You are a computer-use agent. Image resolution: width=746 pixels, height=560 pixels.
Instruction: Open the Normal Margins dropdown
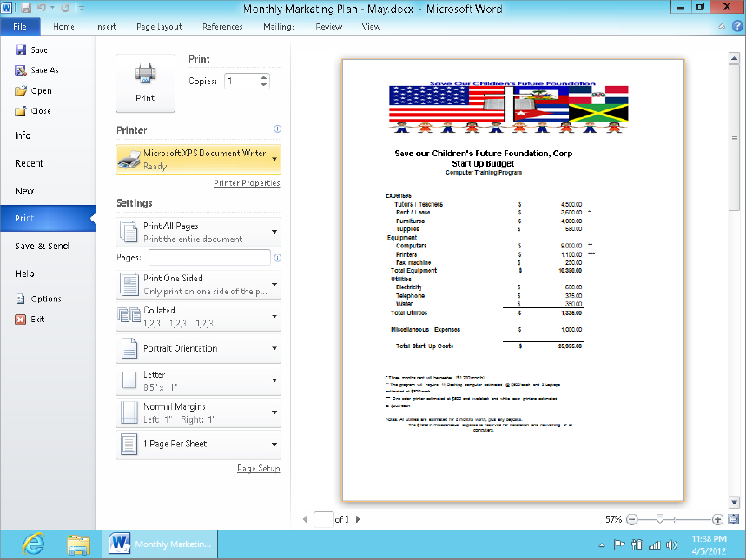(198, 412)
